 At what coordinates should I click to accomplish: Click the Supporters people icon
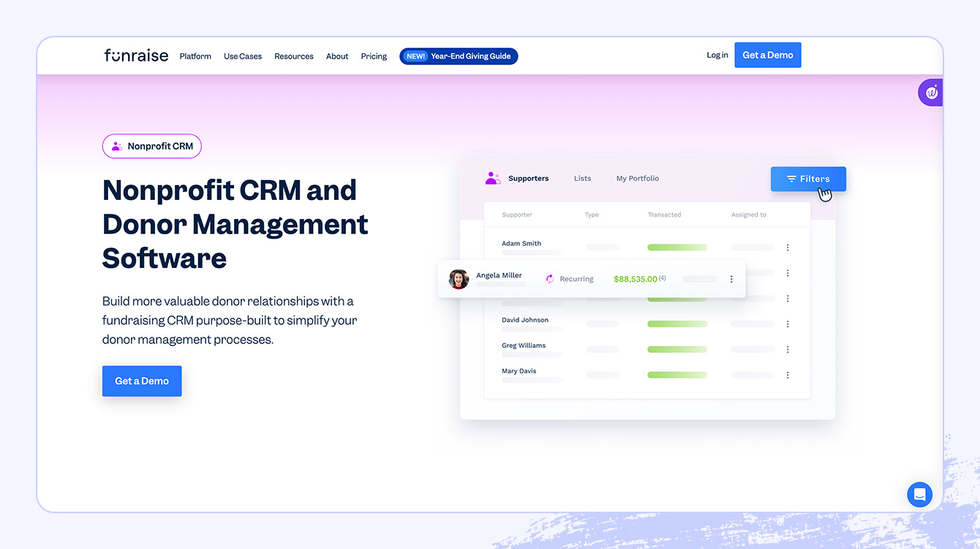(x=493, y=178)
